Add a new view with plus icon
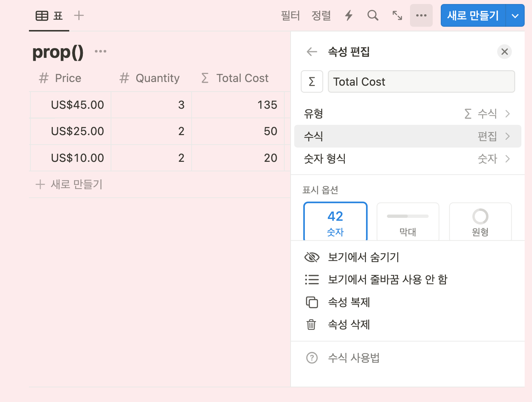This screenshot has width=532, height=402. (x=79, y=15)
